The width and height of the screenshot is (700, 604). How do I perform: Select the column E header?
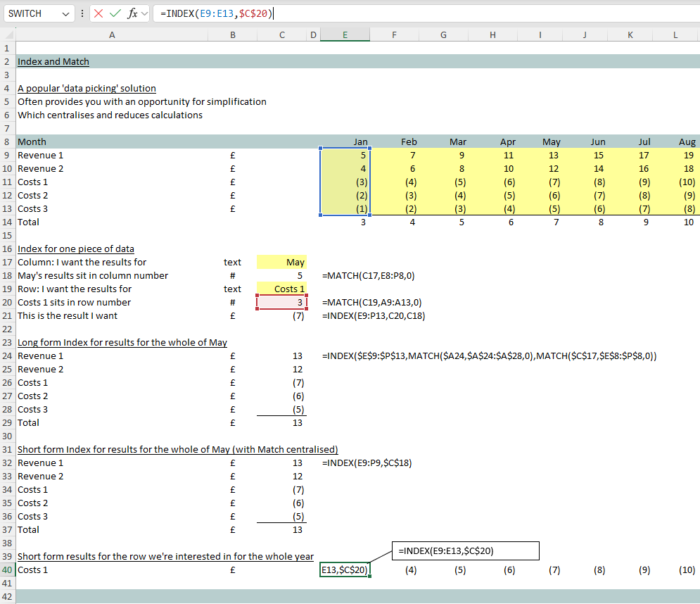pyautogui.click(x=345, y=34)
